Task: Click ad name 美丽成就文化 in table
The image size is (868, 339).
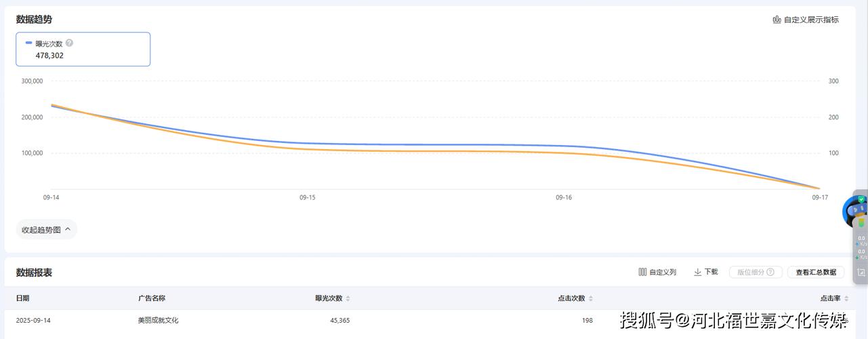Action: tap(159, 320)
